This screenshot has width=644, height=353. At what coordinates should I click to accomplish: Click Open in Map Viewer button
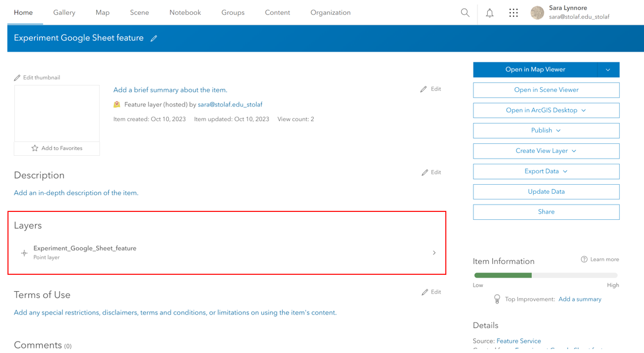click(x=535, y=70)
